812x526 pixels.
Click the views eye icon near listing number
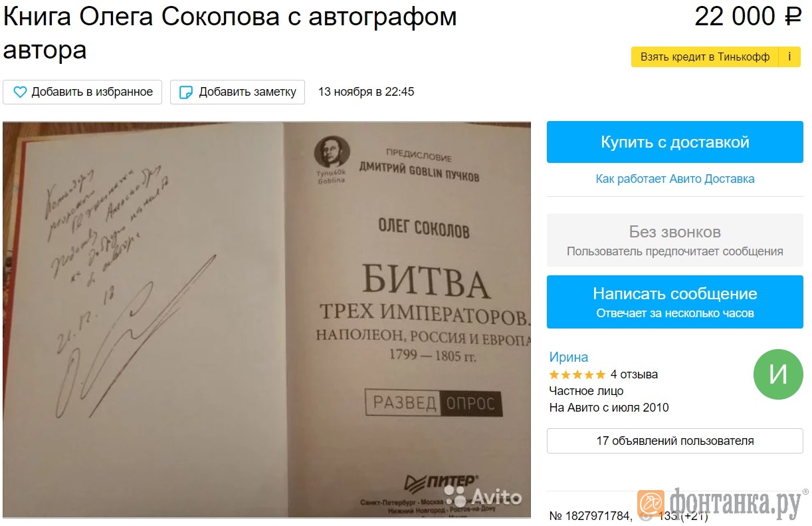(x=645, y=516)
